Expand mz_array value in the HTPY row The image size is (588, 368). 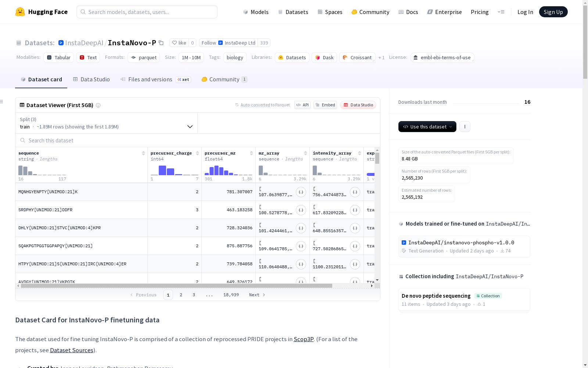301,264
